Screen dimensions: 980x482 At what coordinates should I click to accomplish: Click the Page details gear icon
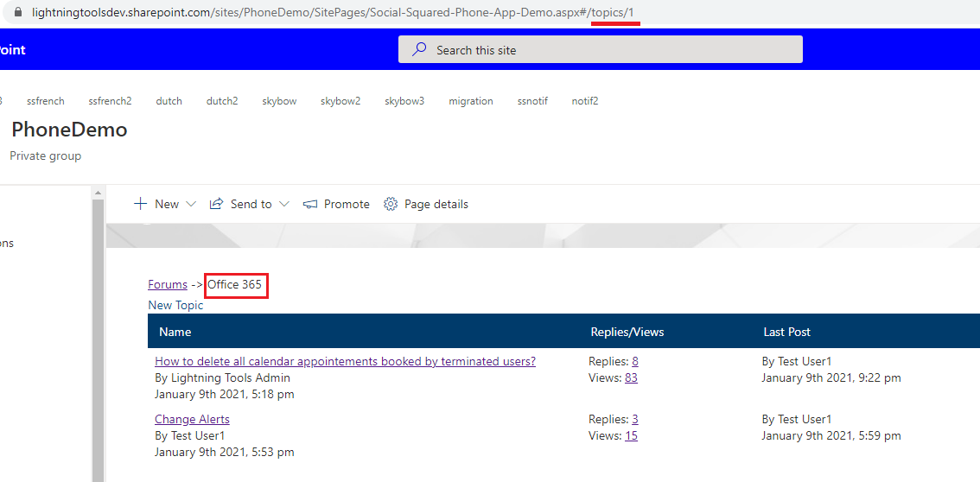pos(391,204)
